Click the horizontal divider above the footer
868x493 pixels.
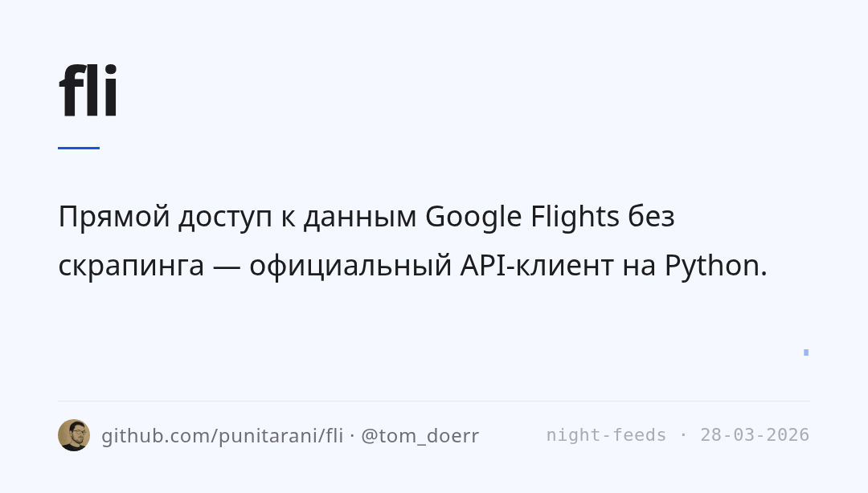434,401
